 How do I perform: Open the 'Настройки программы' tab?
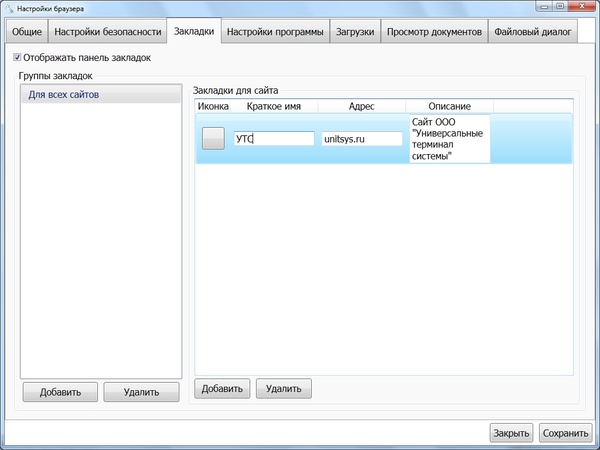point(275,32)
